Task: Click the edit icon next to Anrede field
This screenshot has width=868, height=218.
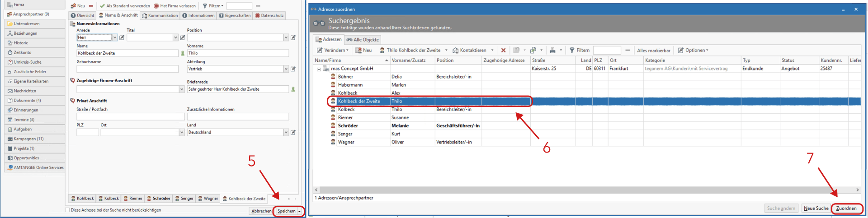Action: click(x=122, y=37)
